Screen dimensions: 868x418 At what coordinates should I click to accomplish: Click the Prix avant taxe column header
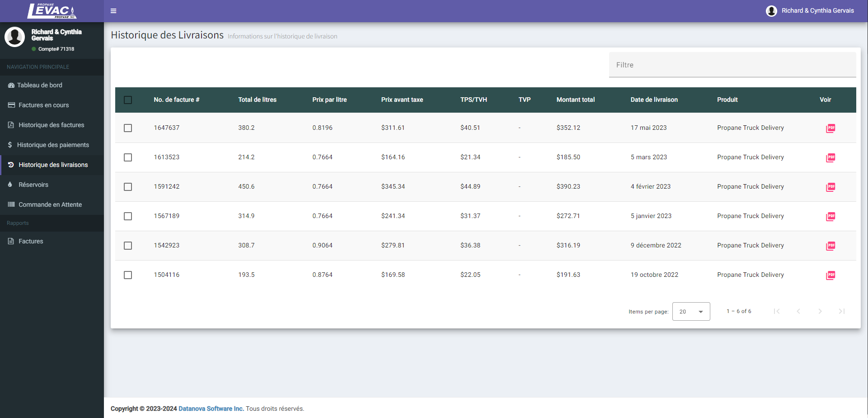coord(402,100)
